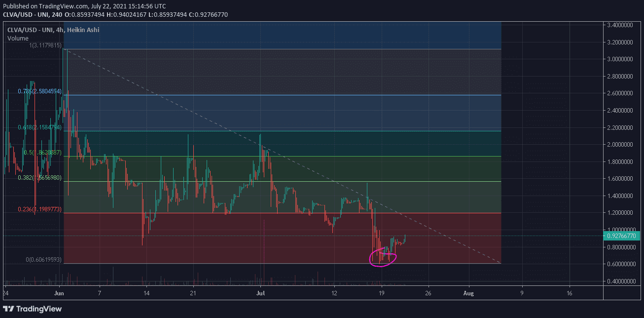
Task: Click the CLVA/USD - UNI chart title
Action: [x=53, y=30]
